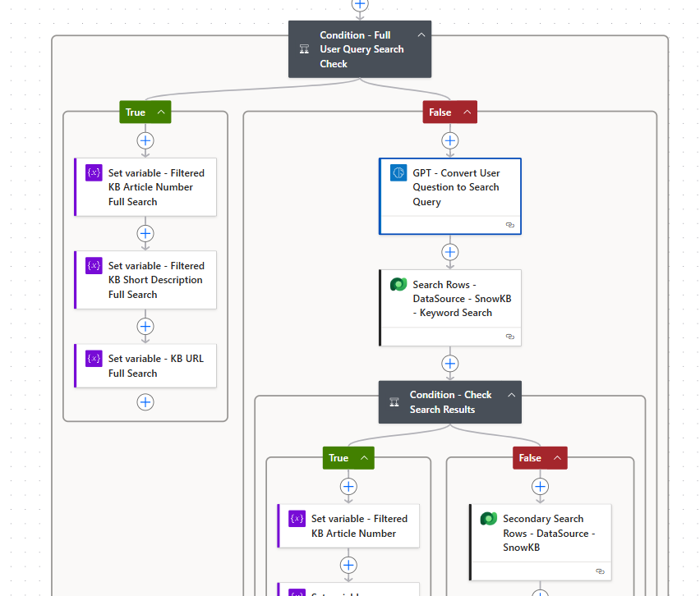Screen dimensions: 700x596
Task: Collapse the Condition - Check Search Results card
Action: click(511, 395)
